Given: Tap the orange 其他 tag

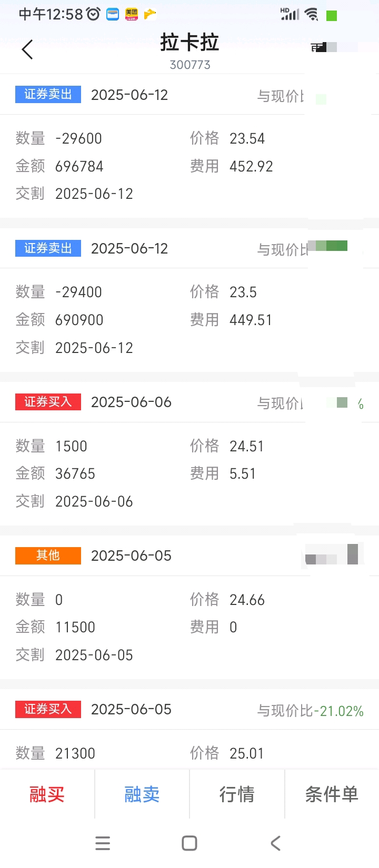Looking at the screenshot, I should click(48, 556).
